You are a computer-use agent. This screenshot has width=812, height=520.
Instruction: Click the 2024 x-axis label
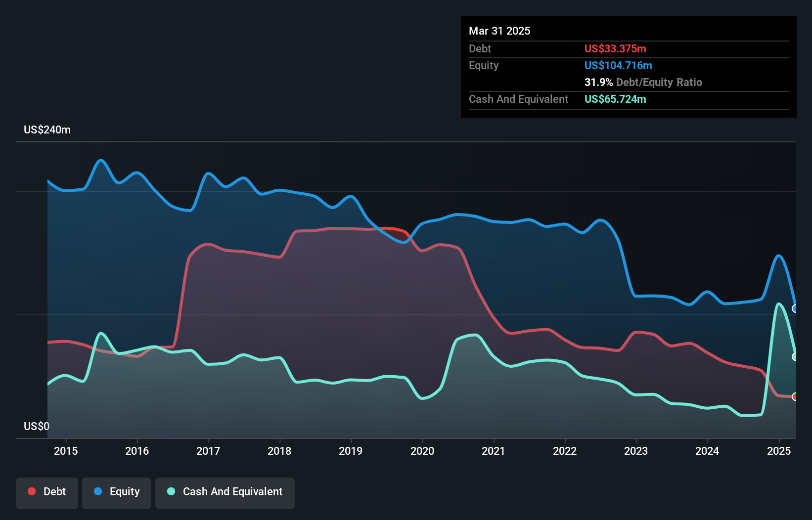[x=707, y=451]
